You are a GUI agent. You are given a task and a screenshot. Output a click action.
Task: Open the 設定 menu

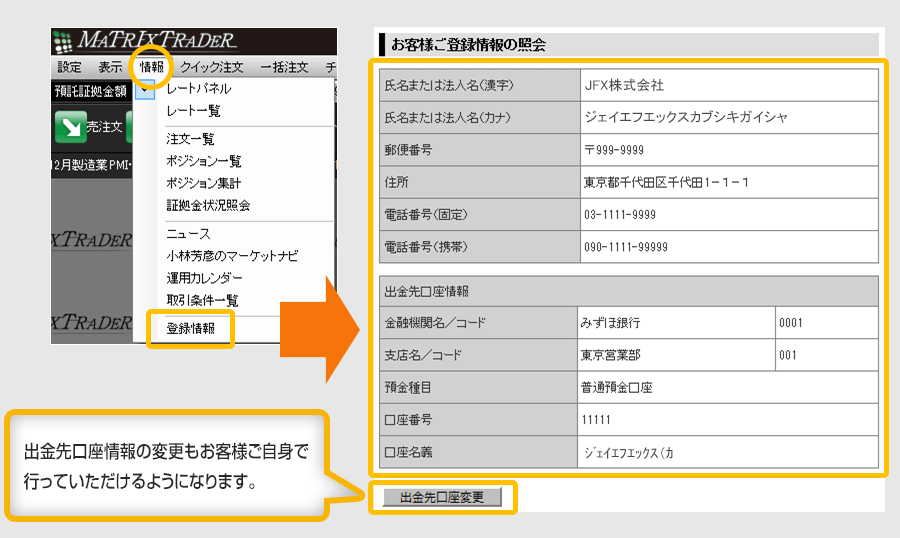[69, 67]
